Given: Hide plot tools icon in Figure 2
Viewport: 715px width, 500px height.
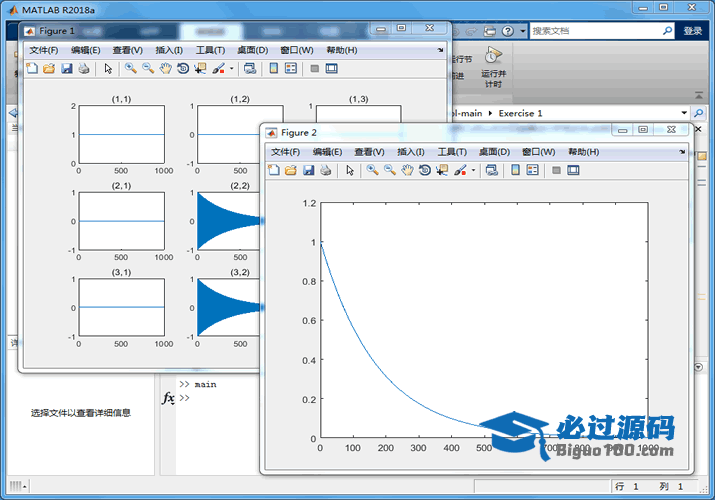Looking at the screenshot, I should tap(556, 170).
